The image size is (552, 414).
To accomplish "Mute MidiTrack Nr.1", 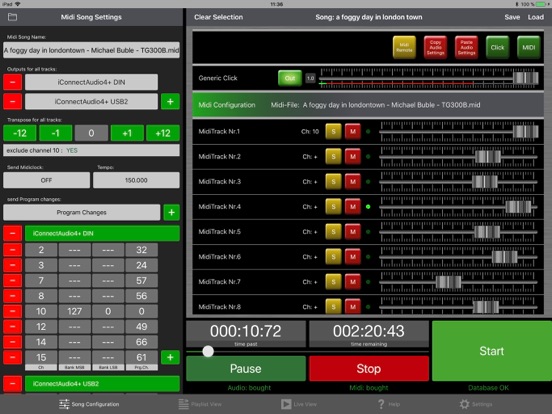I will (353, 132).
